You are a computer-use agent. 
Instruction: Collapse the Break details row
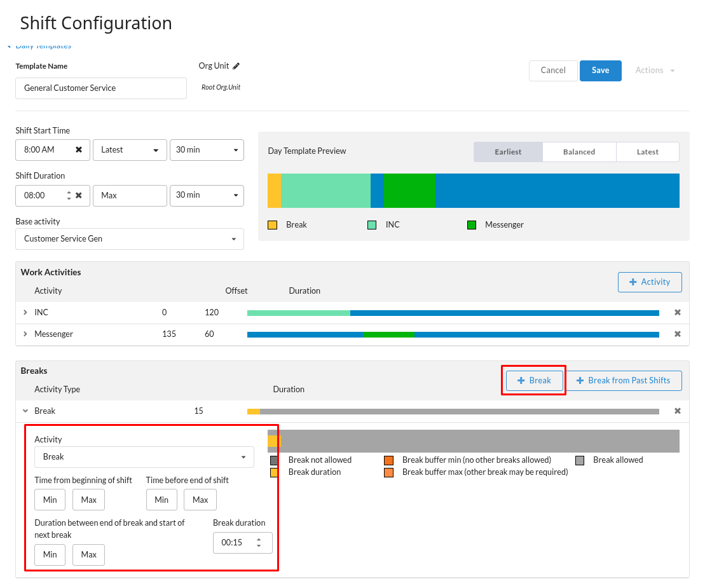point(25,411)
